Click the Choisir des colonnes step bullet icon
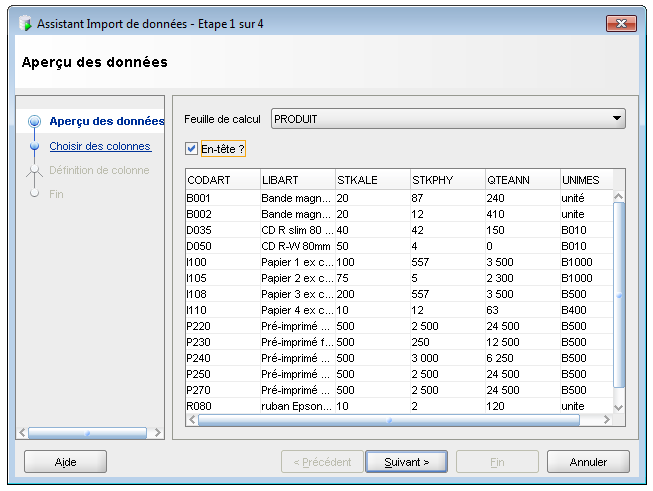Viewport: 653px width, 491px height. [x=34, y=146]
